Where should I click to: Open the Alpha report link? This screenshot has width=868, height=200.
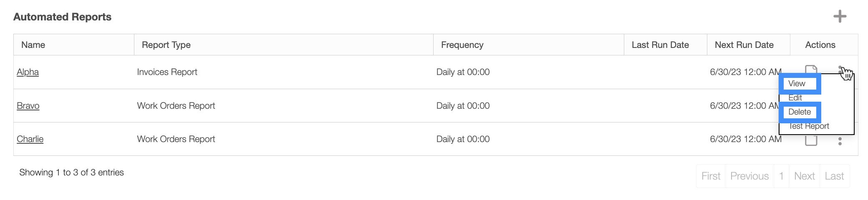point(28,72)
